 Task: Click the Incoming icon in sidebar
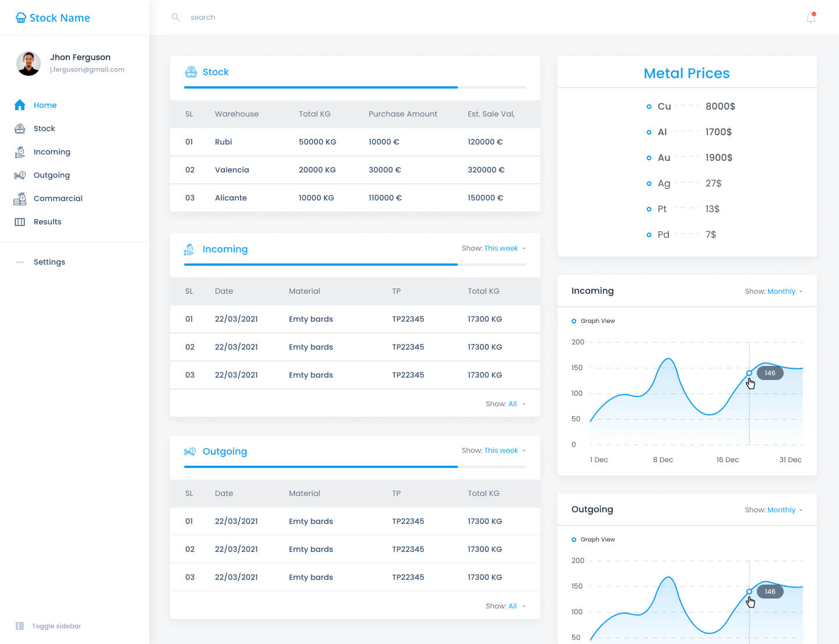click(20, 152)
